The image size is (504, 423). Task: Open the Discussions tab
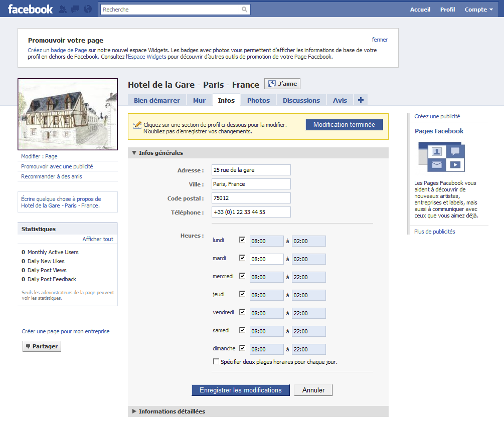(x=301, y=100)
